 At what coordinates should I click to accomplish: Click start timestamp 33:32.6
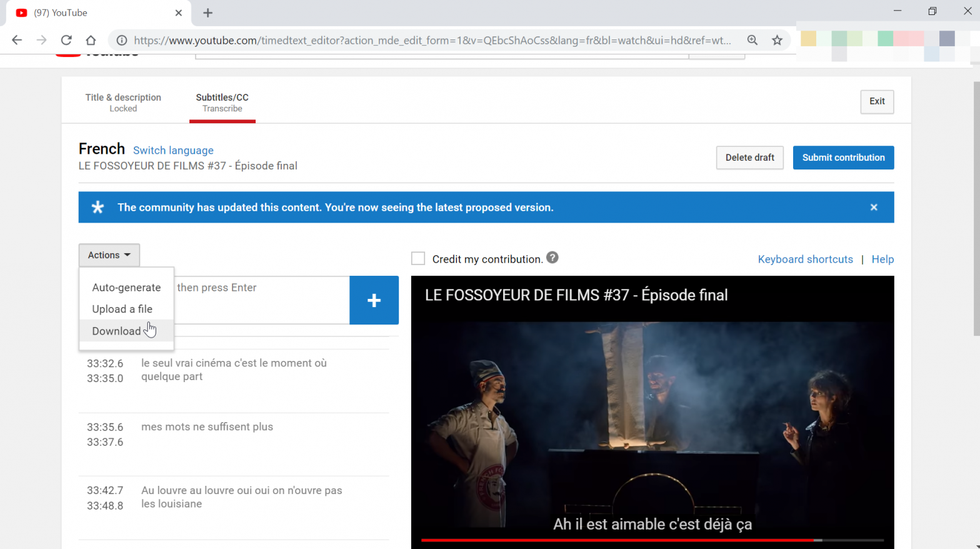tap(105, 363)
